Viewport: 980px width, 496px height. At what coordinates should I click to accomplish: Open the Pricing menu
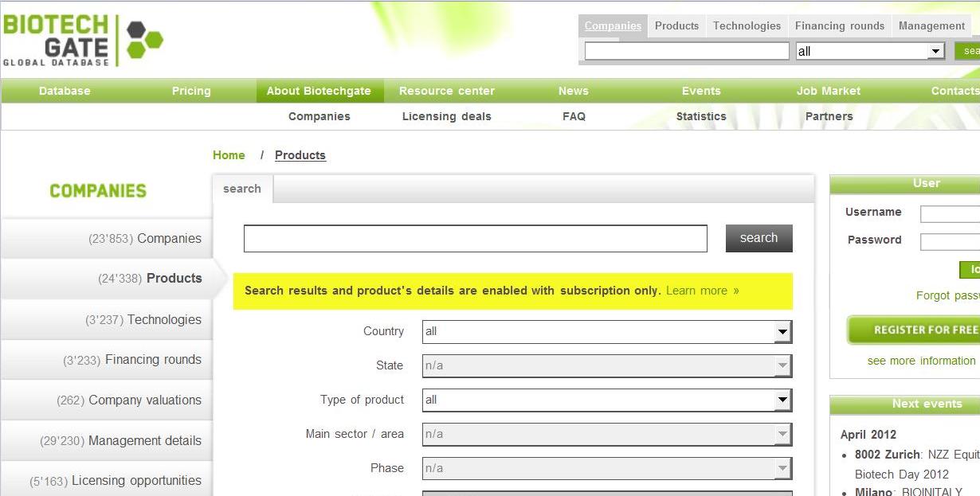[191, 91]
